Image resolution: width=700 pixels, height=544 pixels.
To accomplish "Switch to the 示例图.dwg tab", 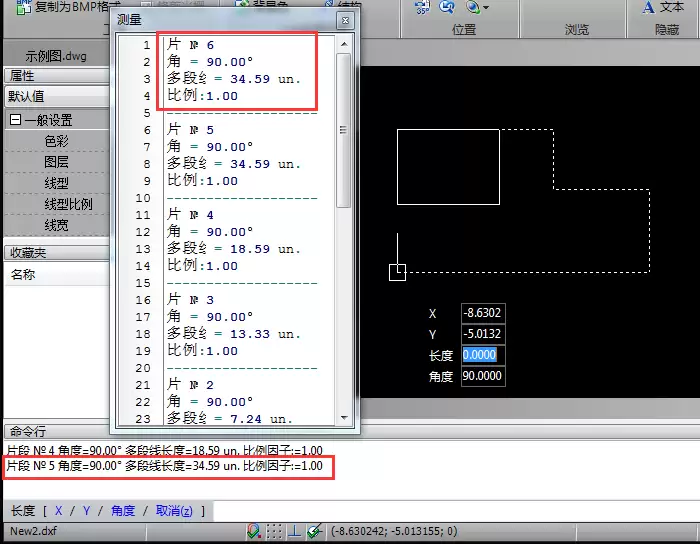I will (x=56, y=56).
